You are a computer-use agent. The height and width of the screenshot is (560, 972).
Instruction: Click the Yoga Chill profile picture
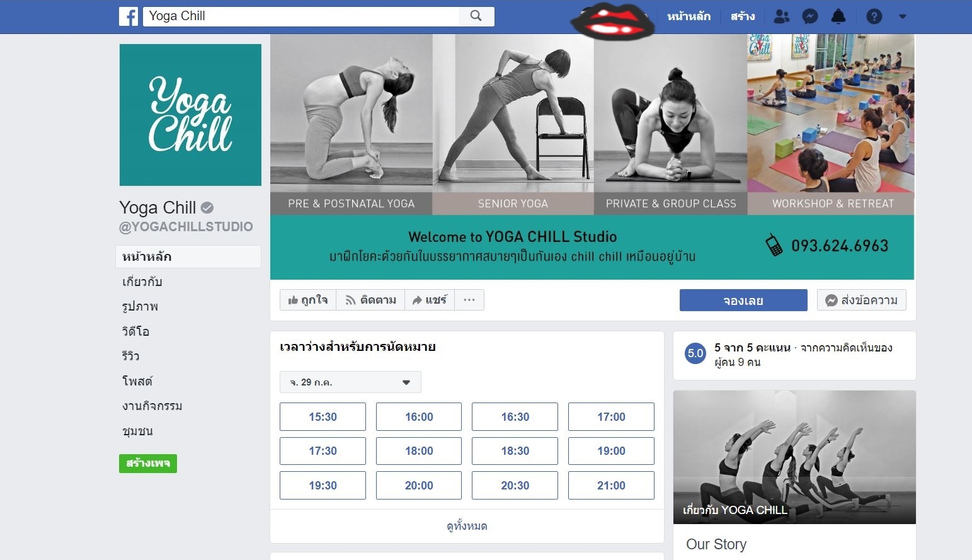point(190,115)
